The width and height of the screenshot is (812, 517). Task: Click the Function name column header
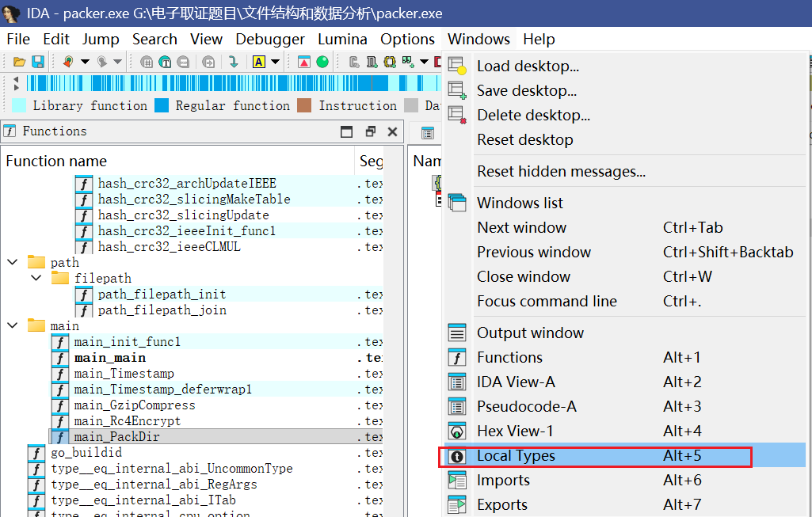tap(56, 162)
